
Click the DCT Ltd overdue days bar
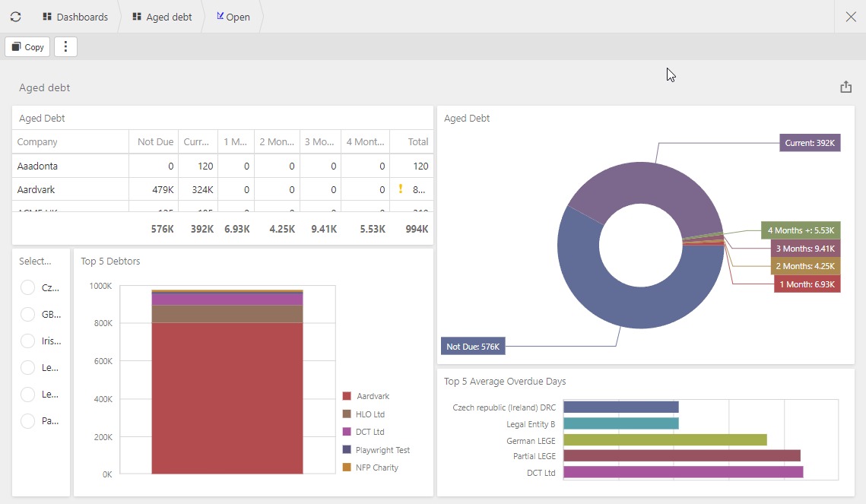(684, 473)
